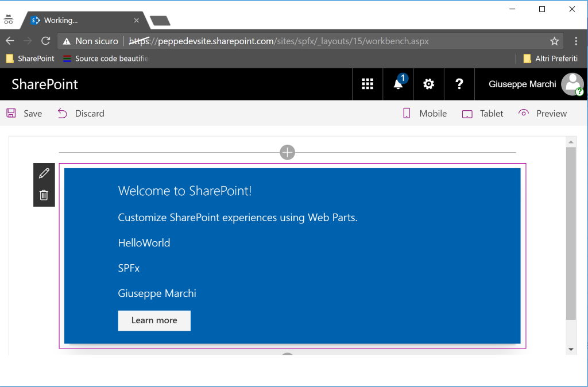Image resolution: width=588 pixels, height=387 pixels.
Task: Click the SharePoint header title
Action: [45, 84]
